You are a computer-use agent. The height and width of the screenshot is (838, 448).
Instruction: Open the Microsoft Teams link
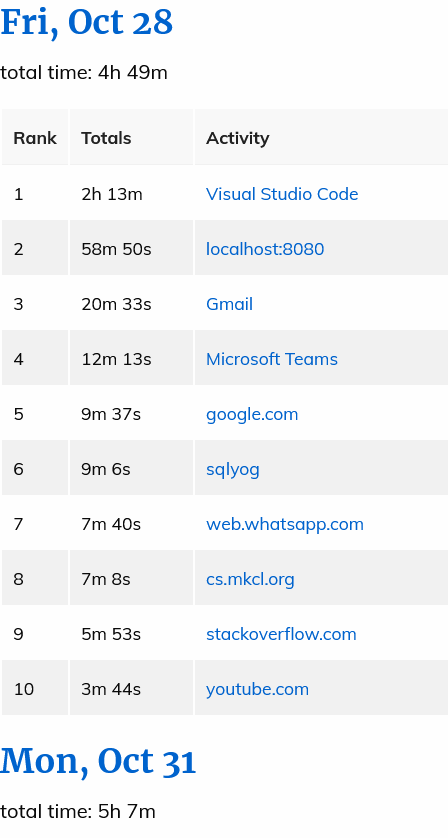pos(272,359)
